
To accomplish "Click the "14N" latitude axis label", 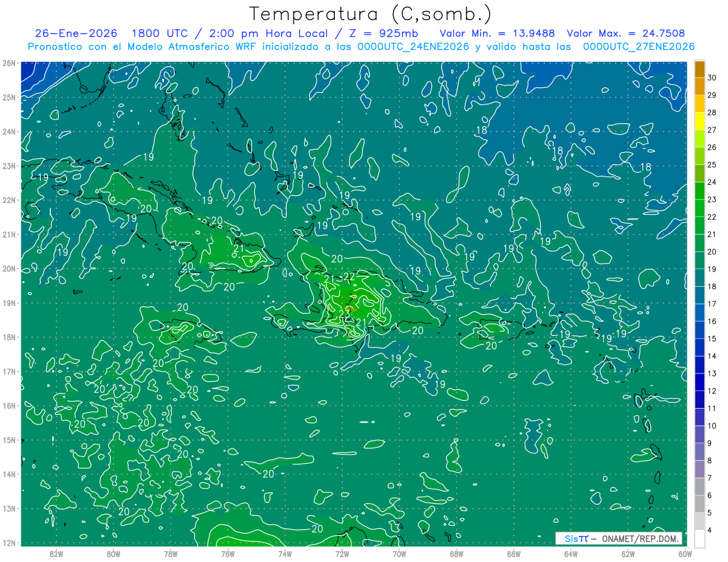I will (9, 474).
